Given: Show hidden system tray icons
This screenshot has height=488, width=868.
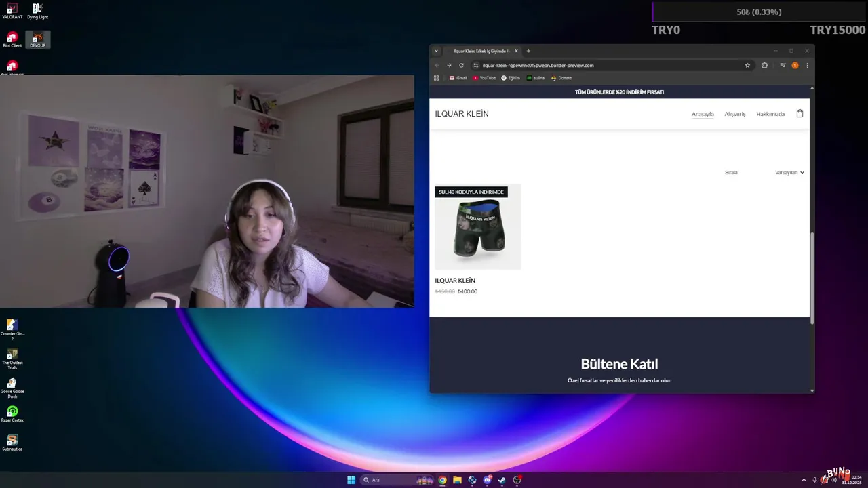Looking at the screenshot, I should click(x=804, y=480).
